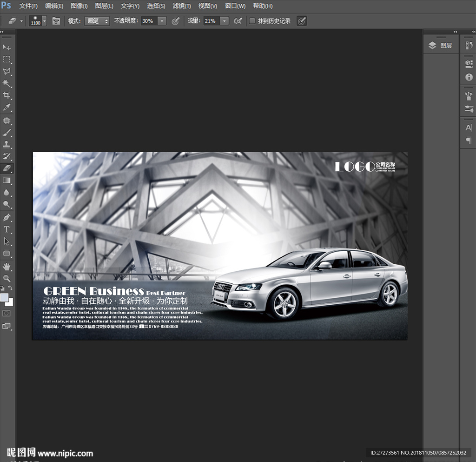This screenshot has width=476, height=462.
Task: Open the 图像(I) menu
Action: point(79,6)
